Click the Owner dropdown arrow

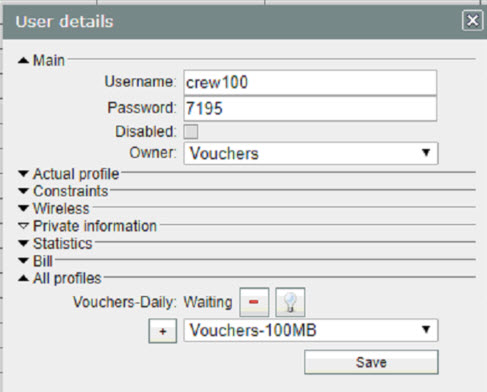pyautogui.click(x=426, y=153)
